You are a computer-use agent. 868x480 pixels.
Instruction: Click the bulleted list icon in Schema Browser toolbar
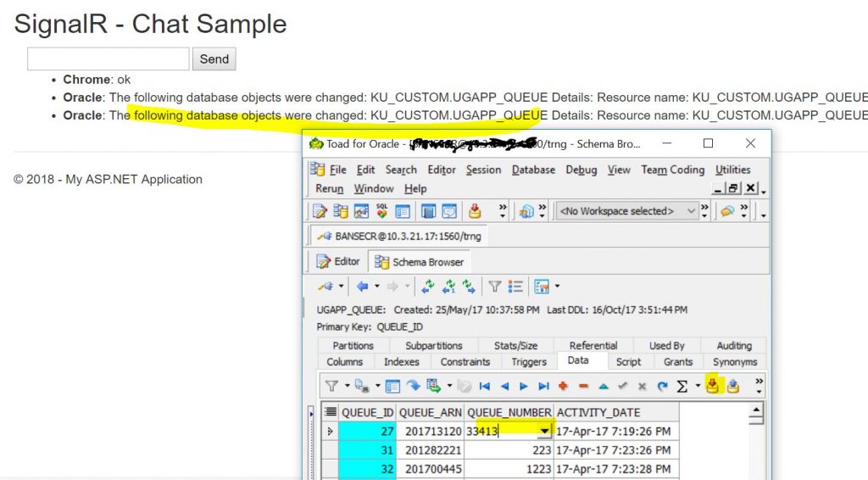tap(515, 287)
